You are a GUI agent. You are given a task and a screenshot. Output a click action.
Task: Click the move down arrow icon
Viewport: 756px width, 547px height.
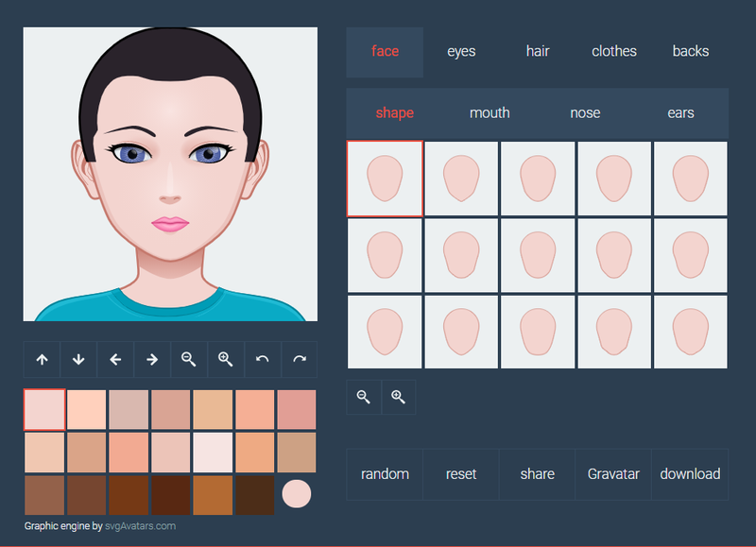coord(78,359)
